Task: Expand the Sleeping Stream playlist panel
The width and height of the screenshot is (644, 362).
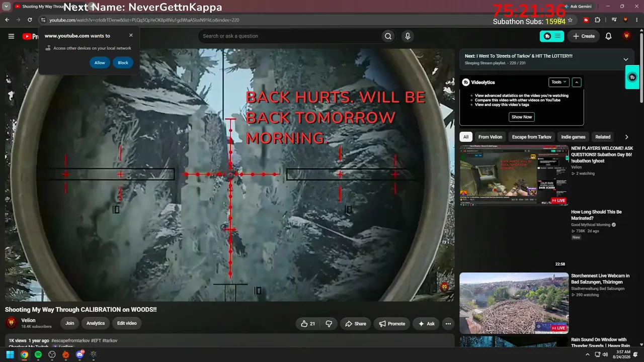Action: (x=626, y=59)
